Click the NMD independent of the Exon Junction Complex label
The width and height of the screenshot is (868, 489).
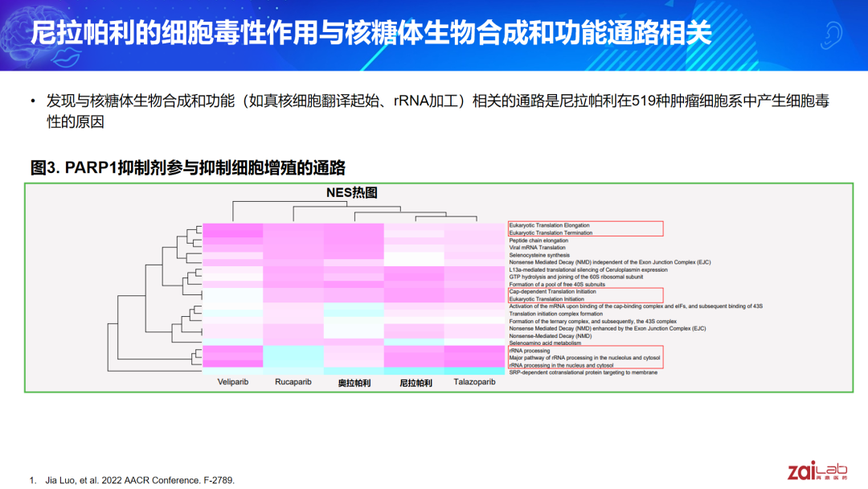pos(610,262)
